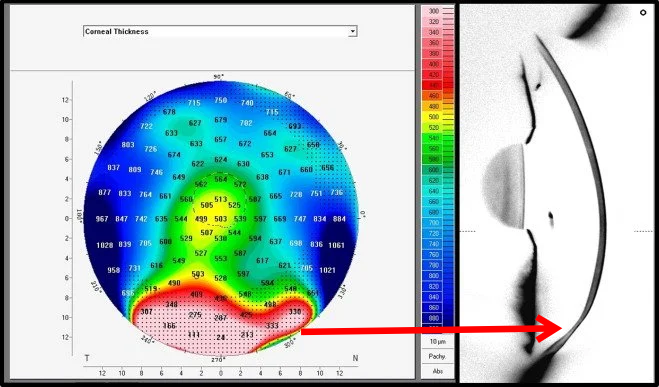Screen dimensions: 659x387
Task: Click the 10 µm step button
Action: (438, 342)
